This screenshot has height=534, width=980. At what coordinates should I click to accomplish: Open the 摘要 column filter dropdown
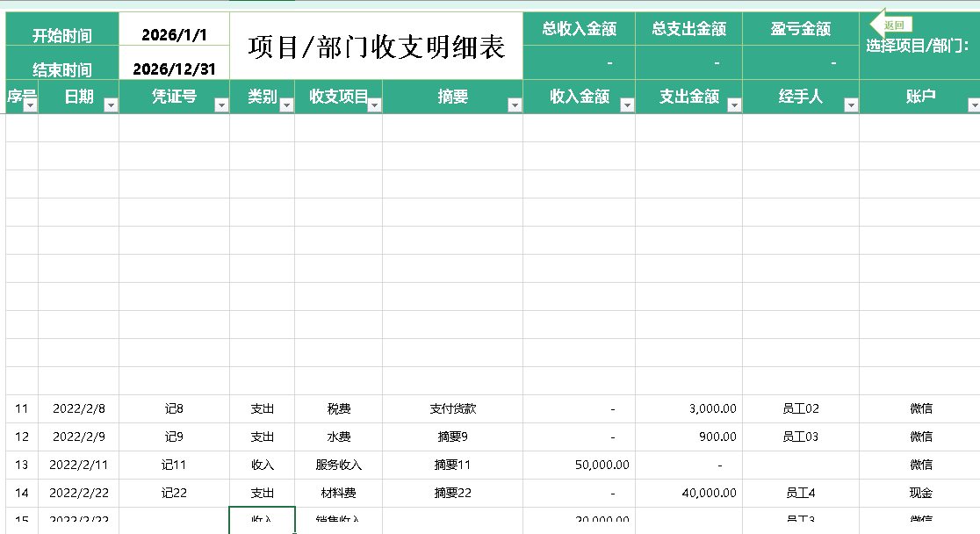point(515,105)
